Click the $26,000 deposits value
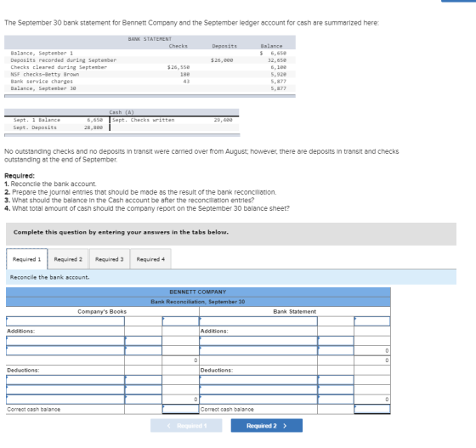This screenshot has width=476, height=448. 222,60
